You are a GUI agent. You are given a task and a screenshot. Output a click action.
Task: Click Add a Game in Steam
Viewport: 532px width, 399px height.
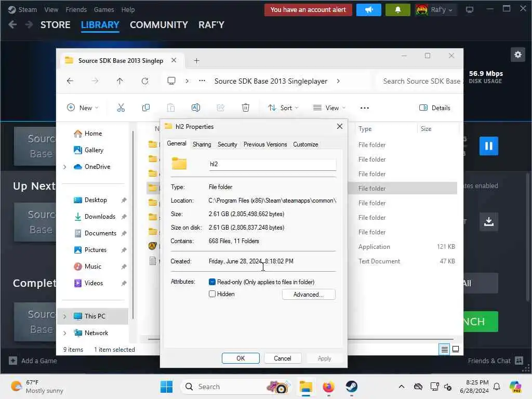pos(33,361)
